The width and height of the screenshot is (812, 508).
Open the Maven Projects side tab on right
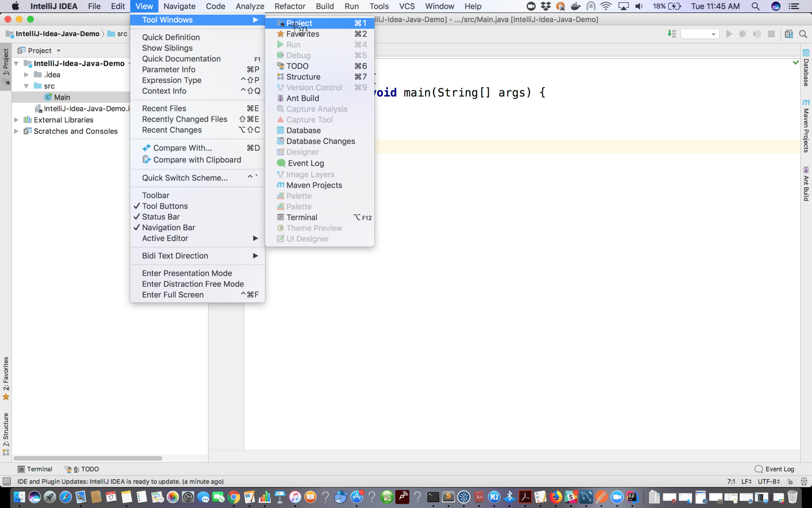(x=806, y=126)
